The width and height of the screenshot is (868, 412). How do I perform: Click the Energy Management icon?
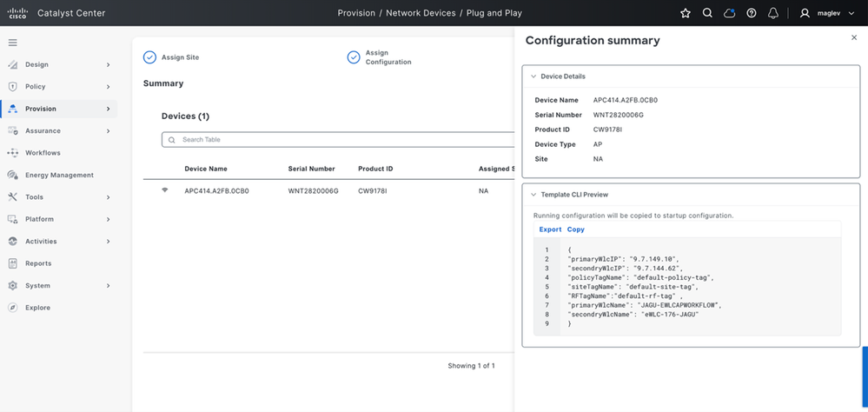(x=13, y=175)
